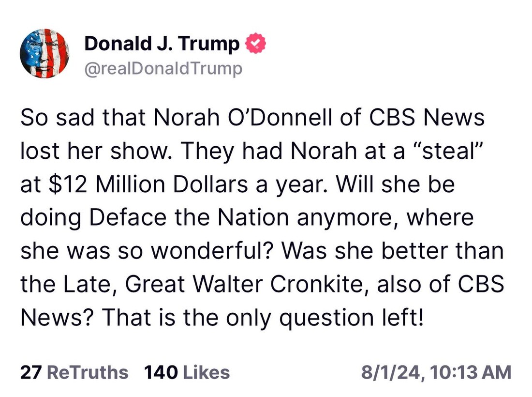View the 140 Likes count

click(187, 372)
